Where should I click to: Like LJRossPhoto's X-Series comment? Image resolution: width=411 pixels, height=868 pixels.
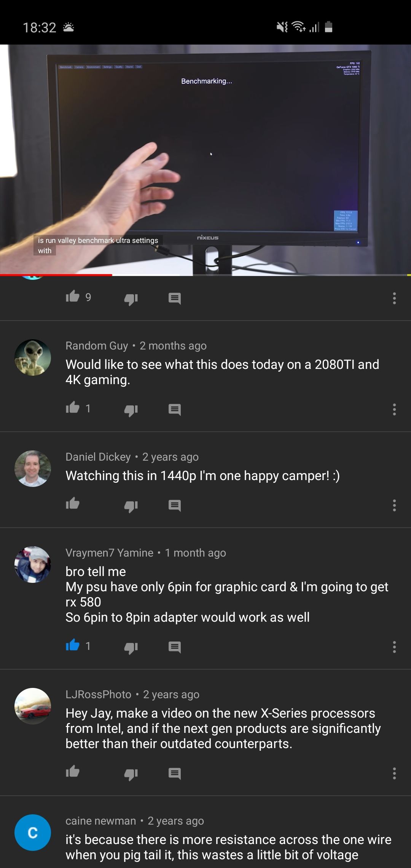click(x=72, y=772)
